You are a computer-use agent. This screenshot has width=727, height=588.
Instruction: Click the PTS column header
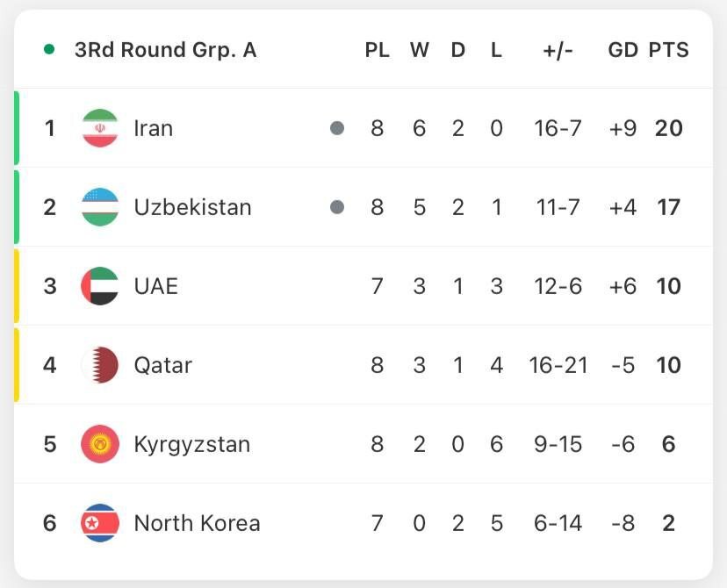pyautogui.click(x=669, y=50)
